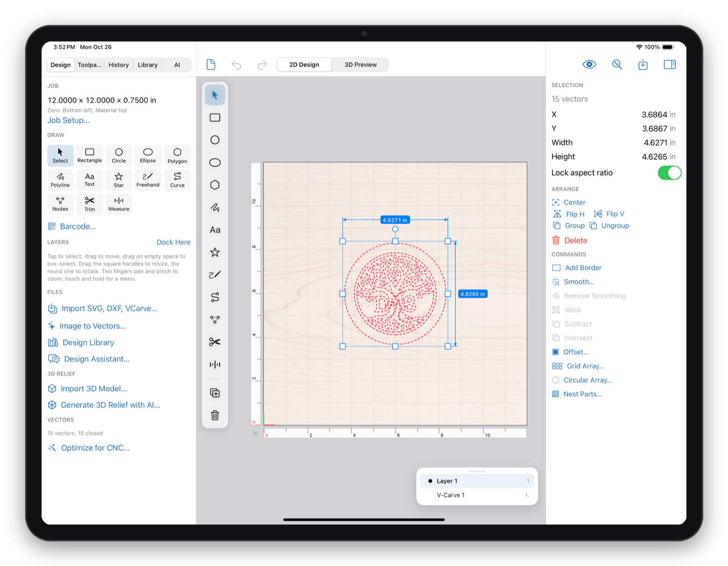Switch to the Design tab
Image resolution: width=728 pixels, height=566 pixels.
pos(61,65)
